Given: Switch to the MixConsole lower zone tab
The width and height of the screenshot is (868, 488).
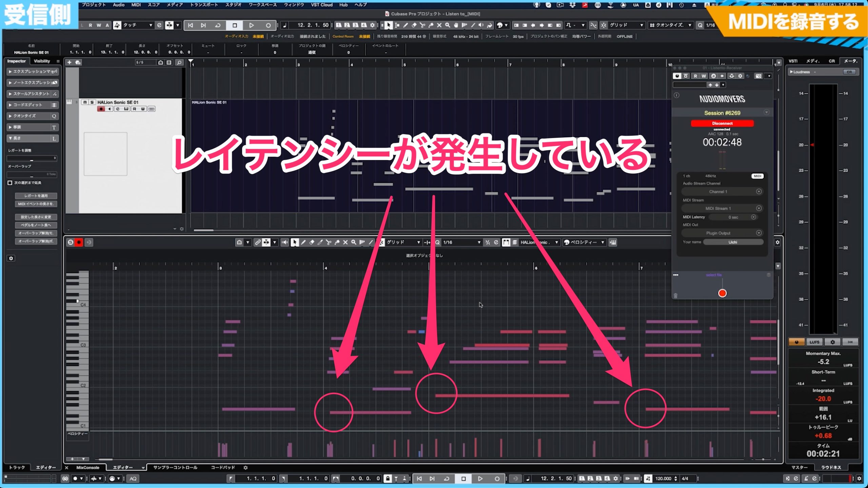Looking at the screenshot, I should click(x=88, y=468).
